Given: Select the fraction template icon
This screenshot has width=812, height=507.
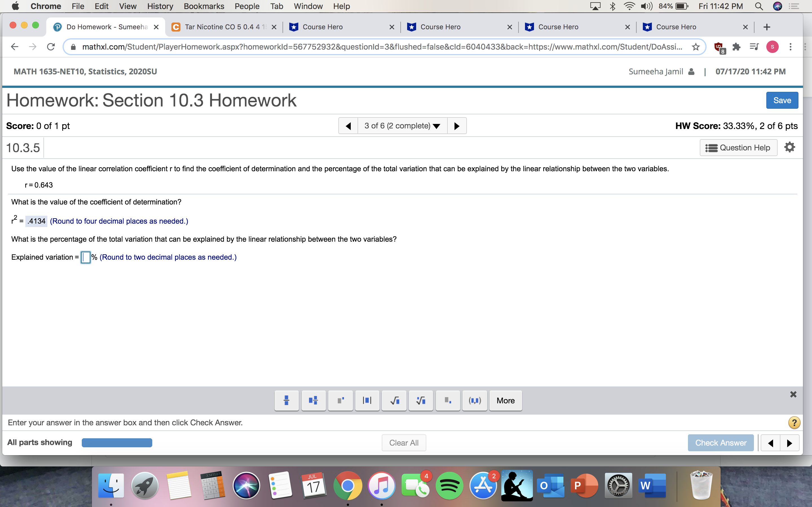Looking at the screenshot, I should [x=286, y=400].
